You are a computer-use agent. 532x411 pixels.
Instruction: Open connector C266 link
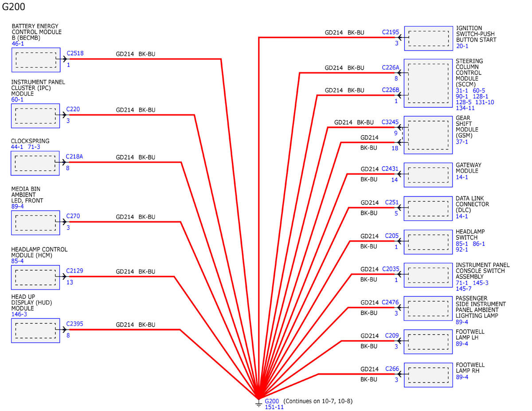[392, 369]
